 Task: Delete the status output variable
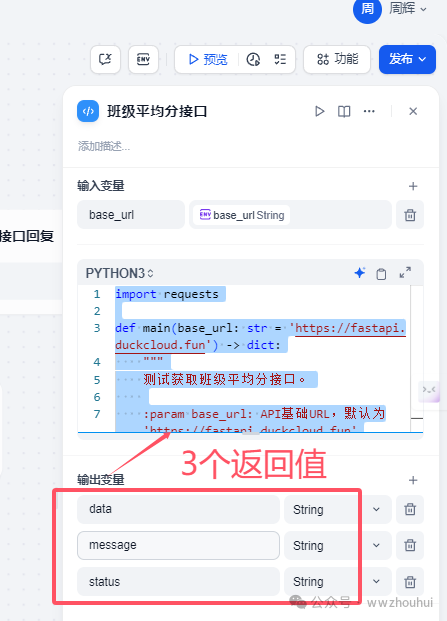point(410,582)
